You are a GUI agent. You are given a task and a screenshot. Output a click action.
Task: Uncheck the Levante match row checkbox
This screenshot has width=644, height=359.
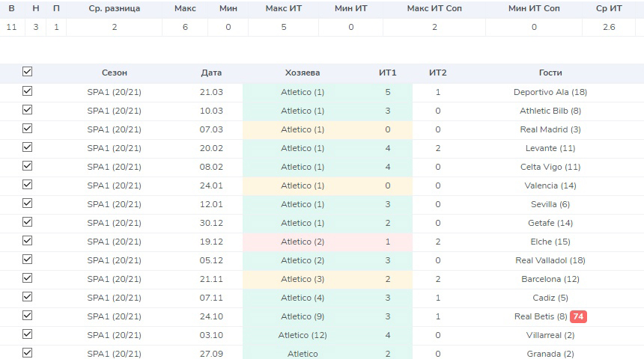[x=27, y=147]
